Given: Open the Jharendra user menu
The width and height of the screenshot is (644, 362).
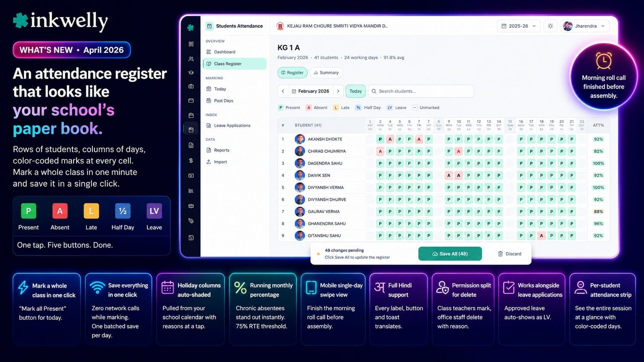Looking at the screenshot, I should tap(585, 26).
